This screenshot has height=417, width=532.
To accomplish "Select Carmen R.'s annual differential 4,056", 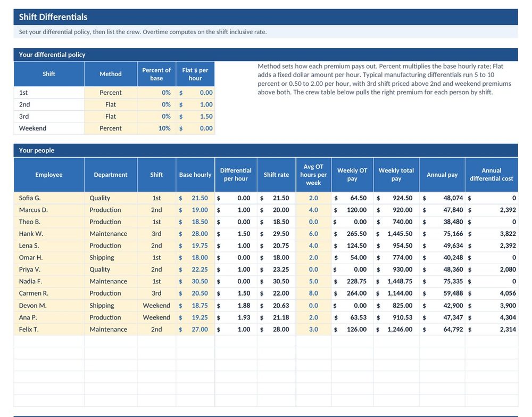I will coord(491,293).
